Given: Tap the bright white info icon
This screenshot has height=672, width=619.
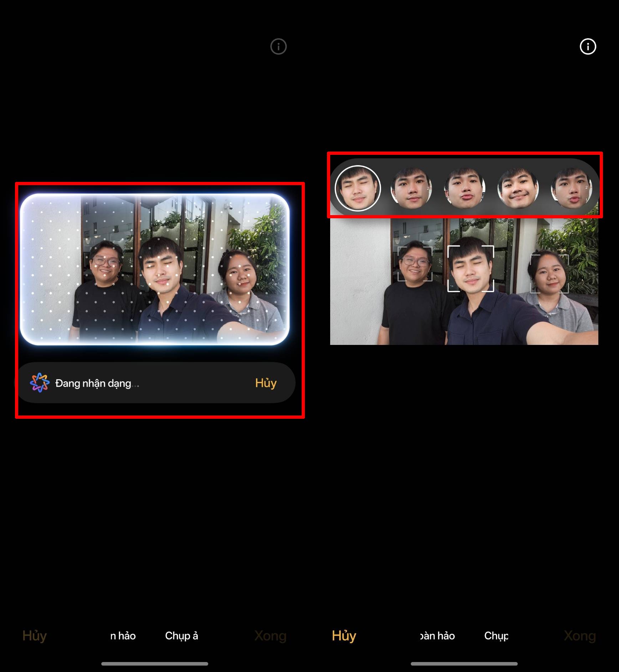Looking at the screenshot, I should click(x=588, y=46).
